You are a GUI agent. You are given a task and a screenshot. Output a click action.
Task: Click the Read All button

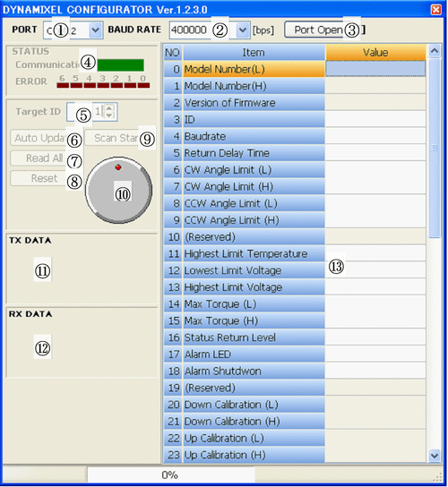point(46,158)
